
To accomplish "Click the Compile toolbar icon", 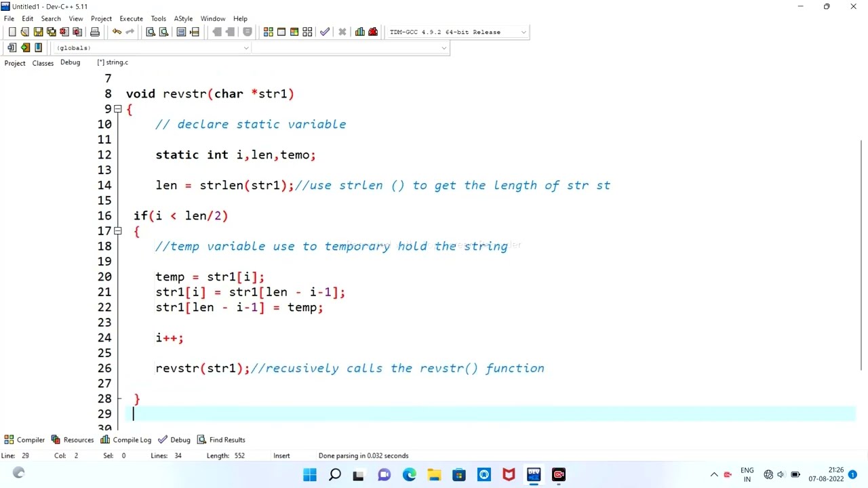I will pyautogui.click(x=269, y=32).
